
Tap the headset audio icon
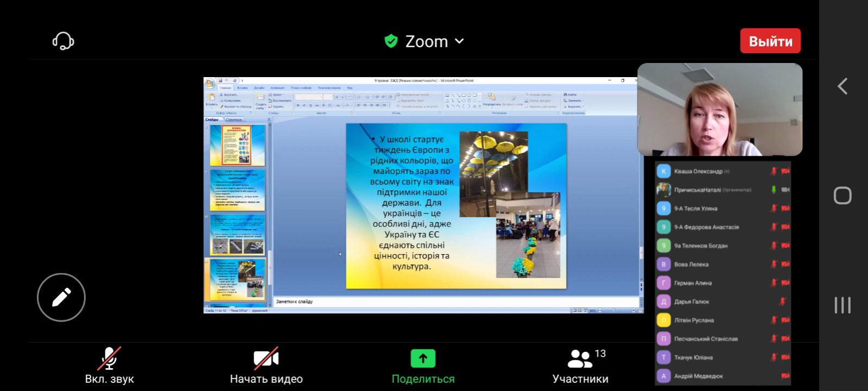[64, 41]
